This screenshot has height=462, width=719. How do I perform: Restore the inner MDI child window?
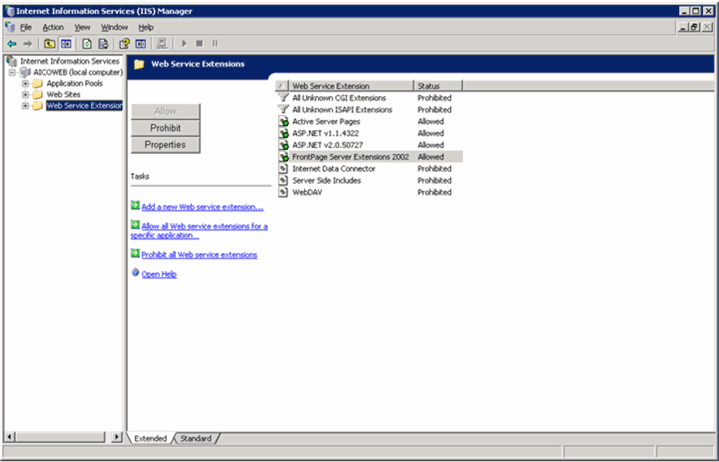pyautogui.click(x=695, y=28)
